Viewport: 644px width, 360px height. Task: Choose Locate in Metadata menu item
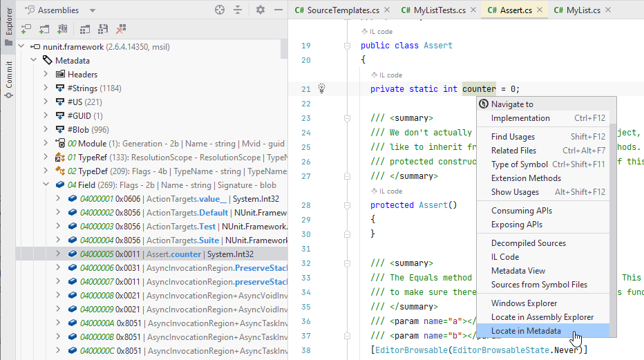tap(526, 331)
